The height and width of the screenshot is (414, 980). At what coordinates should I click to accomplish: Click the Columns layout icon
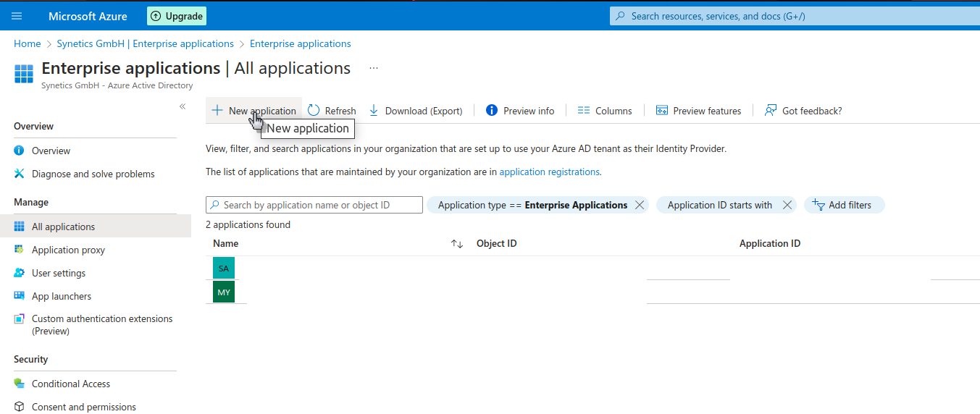pos(584,110)
